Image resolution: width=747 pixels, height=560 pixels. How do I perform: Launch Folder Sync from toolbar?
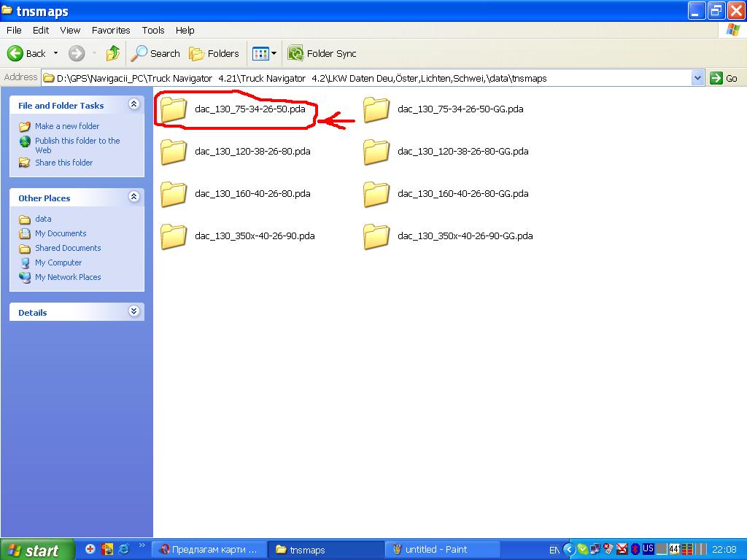(322, 53)
